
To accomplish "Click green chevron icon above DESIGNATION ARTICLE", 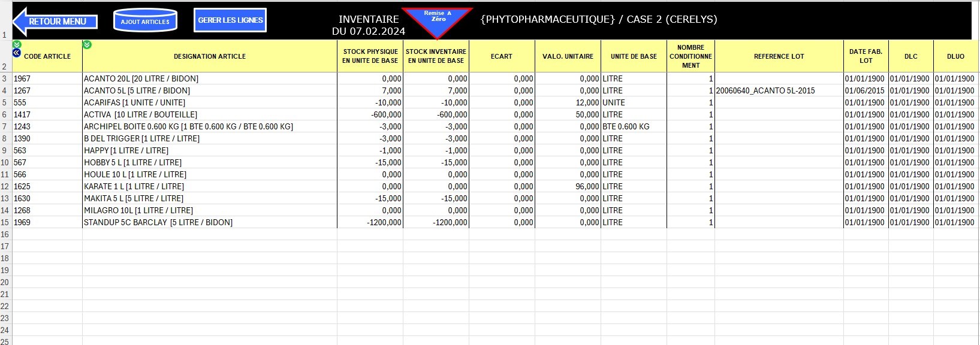I will [87, 44].
